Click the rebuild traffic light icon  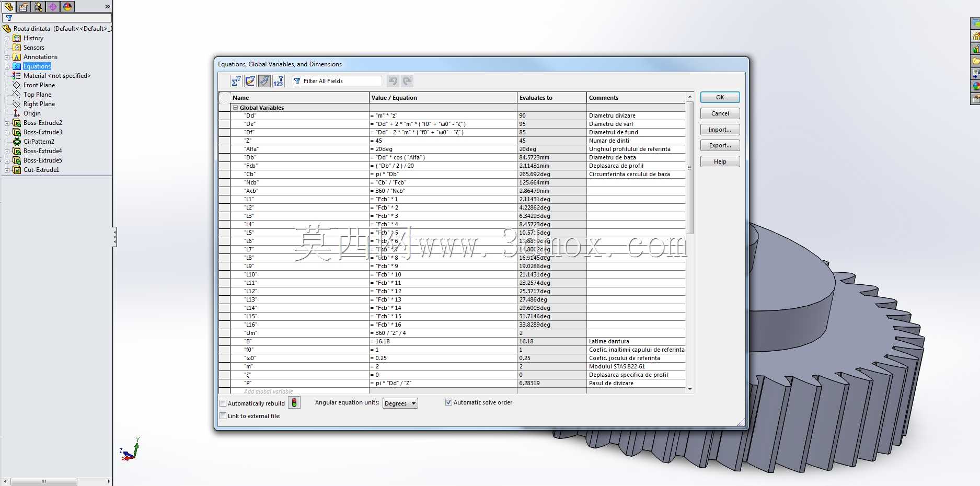(294, 403)
